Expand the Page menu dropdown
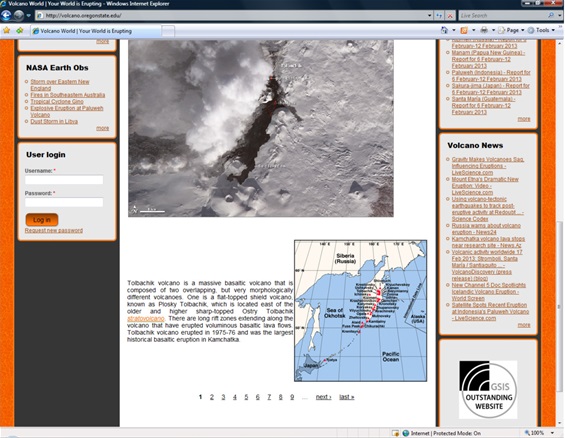Viewport: 565px width, 438px height. click(511, 30)
